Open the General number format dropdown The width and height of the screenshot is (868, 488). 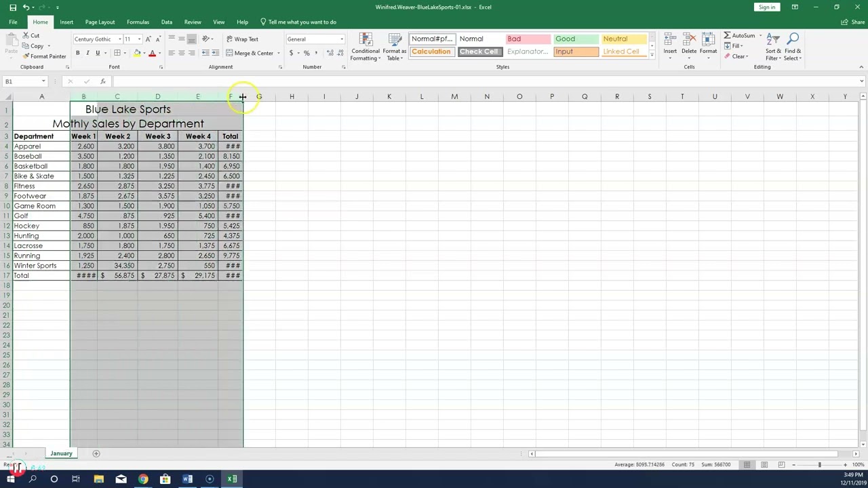pyautogui.click(x=341, y=39)
